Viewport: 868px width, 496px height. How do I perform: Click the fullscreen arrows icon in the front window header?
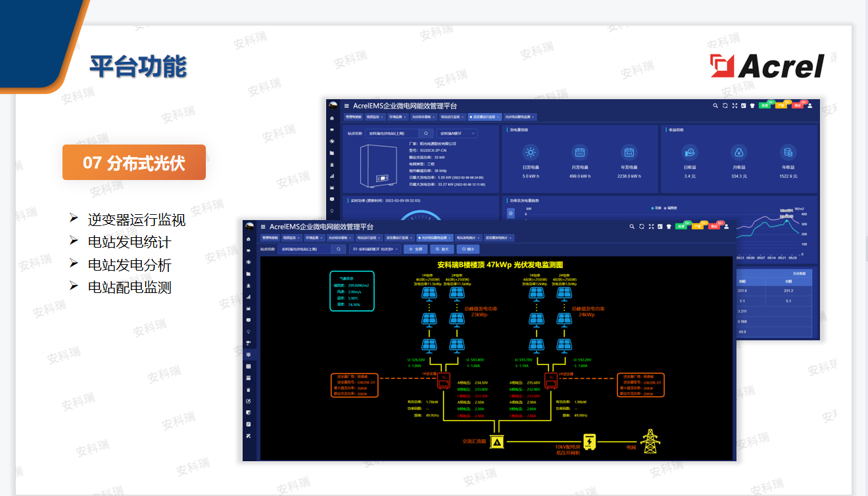651,227
